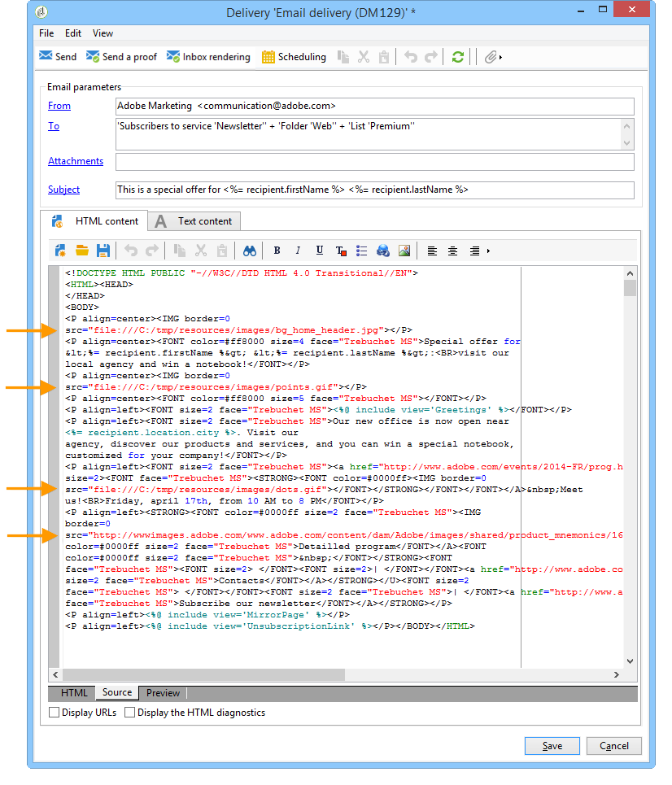The width and height of the screenshot is (672, 785).
Task: Click the text color icon
Action: pos(341,251)
